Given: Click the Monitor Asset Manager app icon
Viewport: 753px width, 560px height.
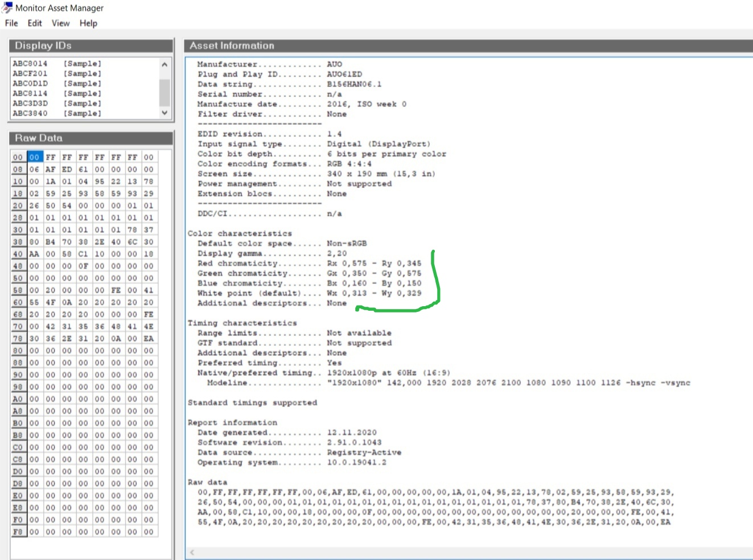Looking at the screenshot, I should (7, 7).
